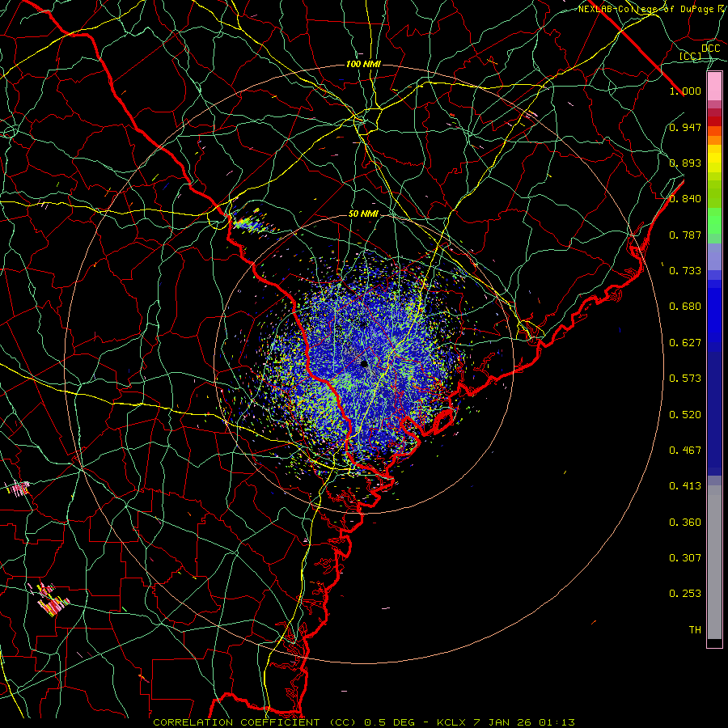The image size is (728, 728).
Task: Select the 0.520 legend value
Action: [685, 415]
